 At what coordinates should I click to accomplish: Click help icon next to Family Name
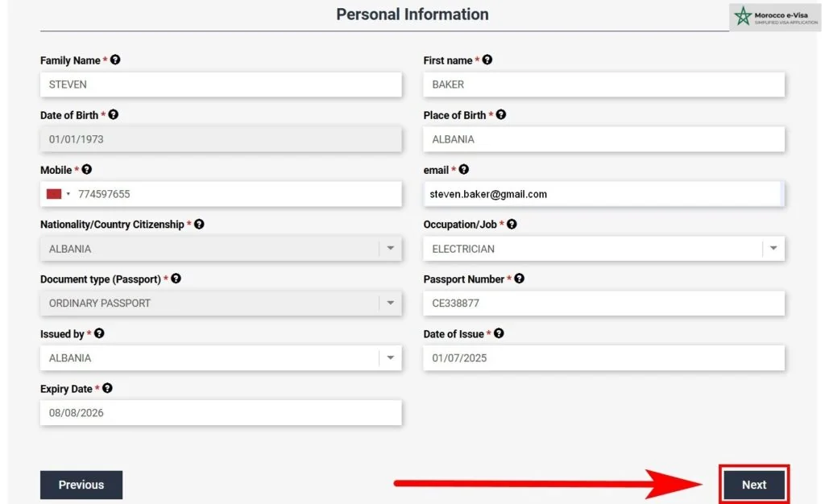[115, 60]
